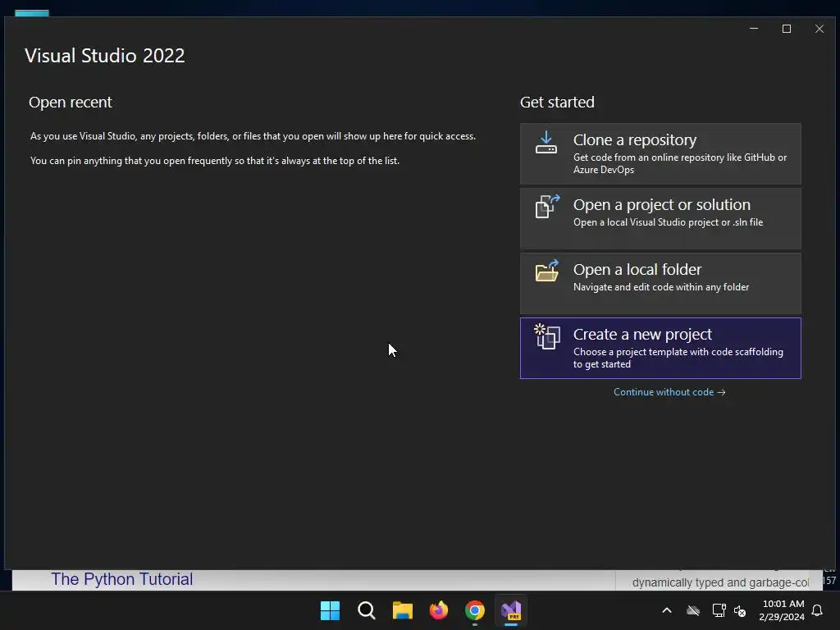
Task: Open taskbar Search
Action: (x=367, y=610)
